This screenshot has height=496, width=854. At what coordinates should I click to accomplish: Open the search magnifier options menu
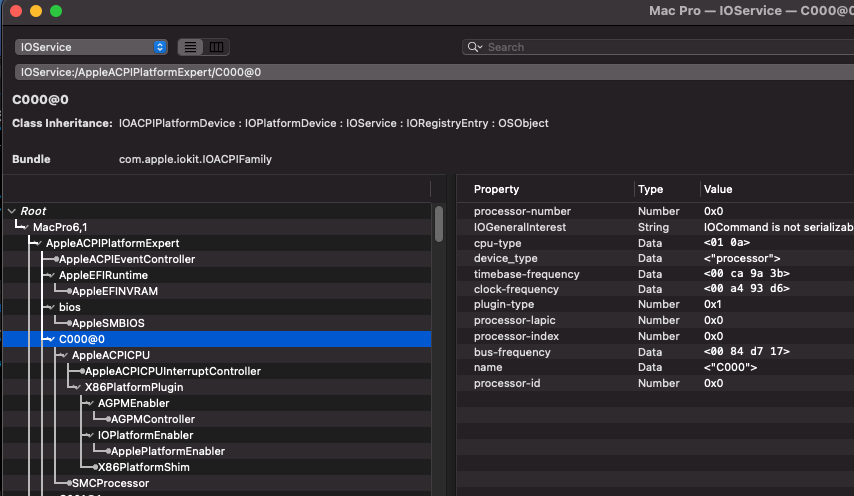475,47
